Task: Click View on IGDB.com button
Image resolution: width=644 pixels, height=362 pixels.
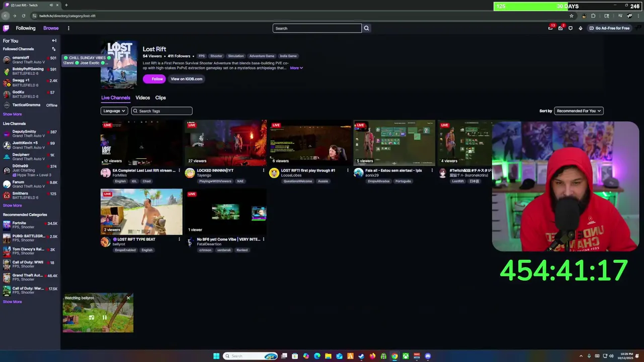Action: pos(186,79)
